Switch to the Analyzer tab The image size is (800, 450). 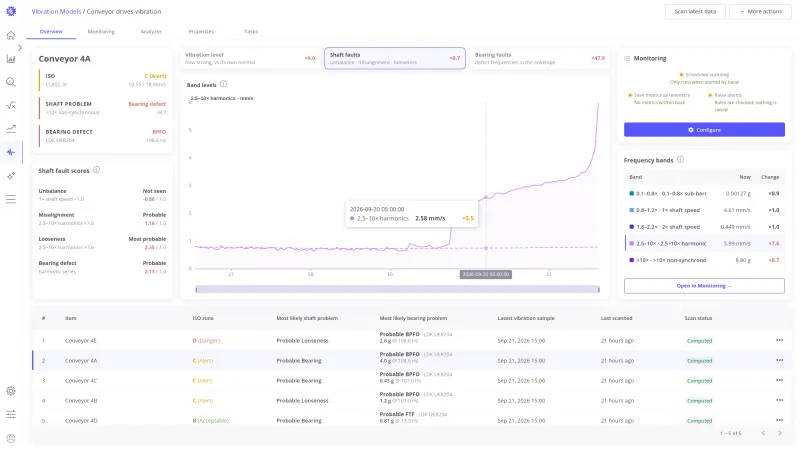click(151, 32)
